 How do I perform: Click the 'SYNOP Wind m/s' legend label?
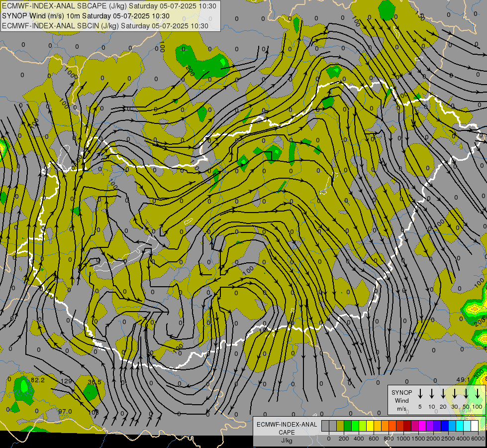(x=401, y=400)
